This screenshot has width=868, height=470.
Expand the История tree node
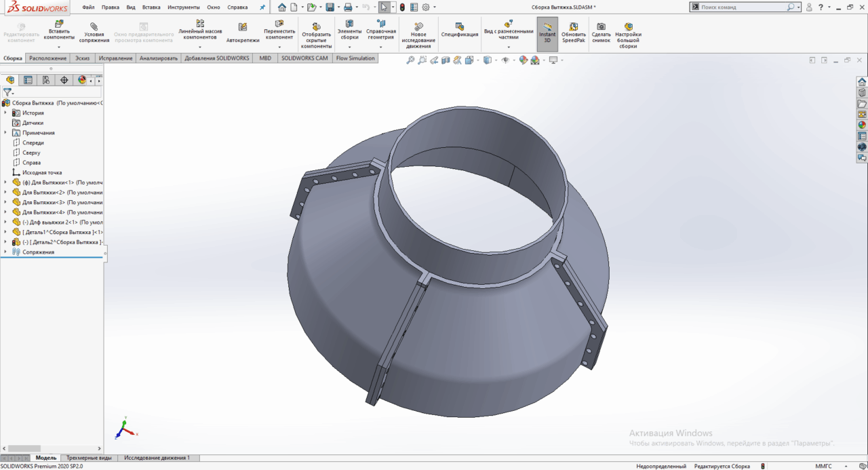pyautogui.click(x=5, y=113)
